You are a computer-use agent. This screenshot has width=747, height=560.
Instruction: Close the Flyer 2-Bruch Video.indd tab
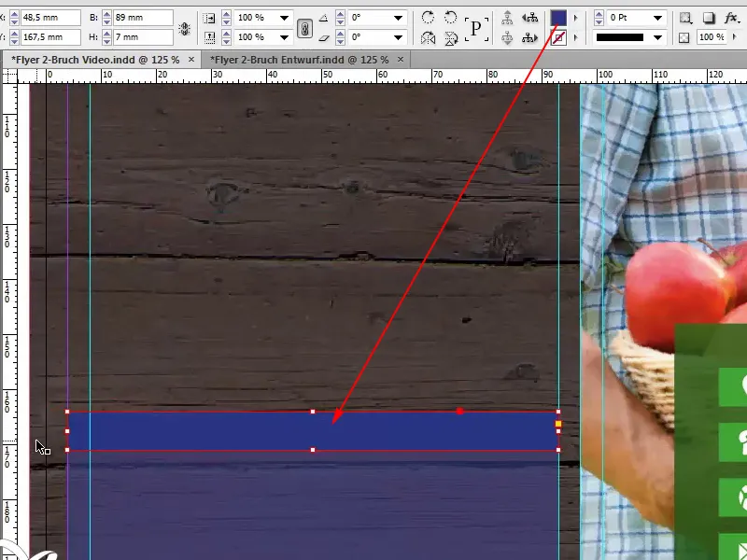[x=191, y=60]
